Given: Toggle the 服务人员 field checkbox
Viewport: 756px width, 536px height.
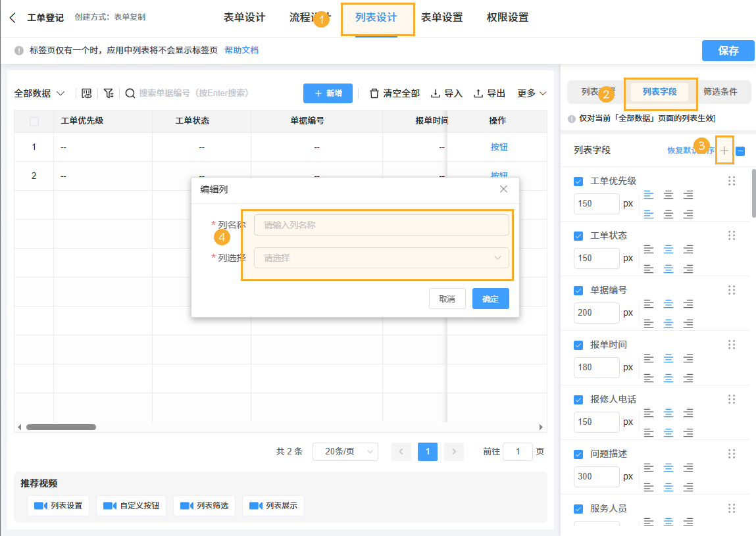Looking at the screenshot, I should point(578,508).
